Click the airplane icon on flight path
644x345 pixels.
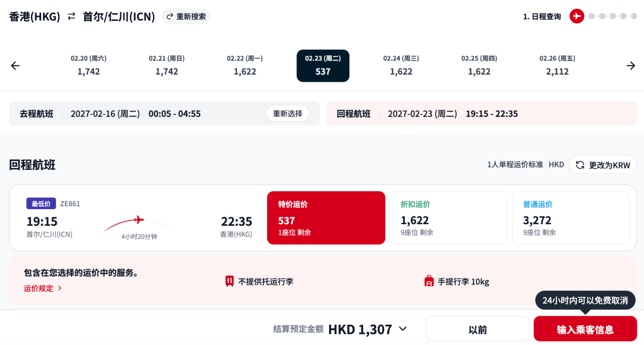(x=139, y=220)
